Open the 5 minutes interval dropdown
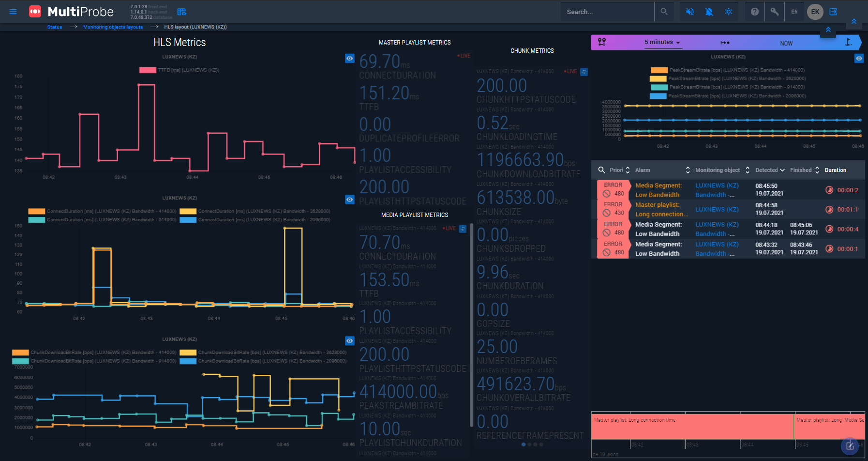This screenshot has height=461, width=868. pyautogui.click(x=662, y=43)
